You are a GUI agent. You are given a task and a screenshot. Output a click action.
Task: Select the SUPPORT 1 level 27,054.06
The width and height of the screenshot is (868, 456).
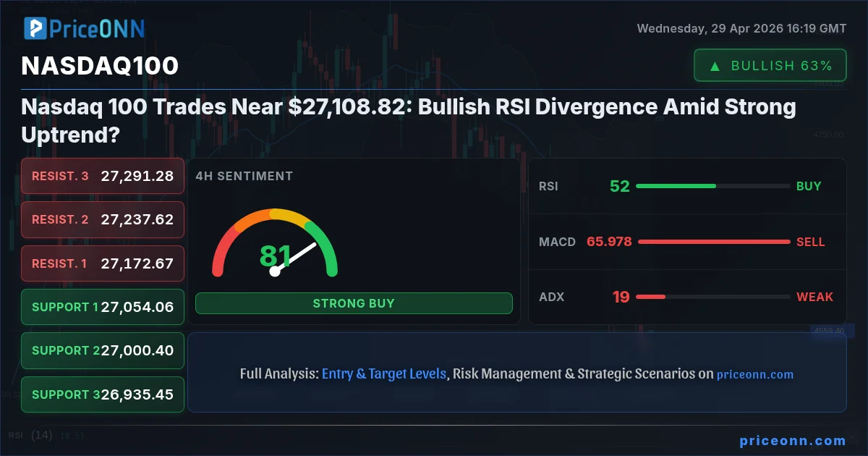[x=103, y=307]
